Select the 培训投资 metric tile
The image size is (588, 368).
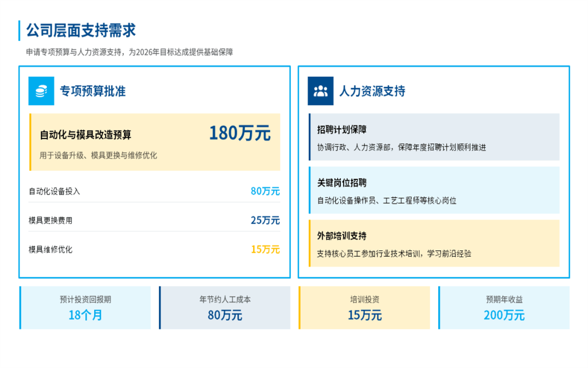tap(364, 308)
